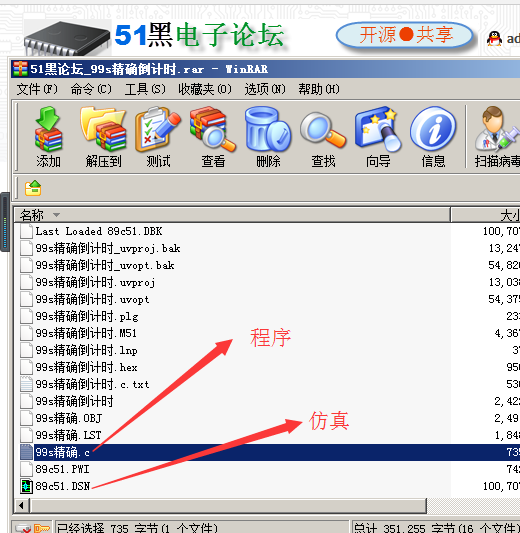Viewport: 520px width, 533px height.
Task: Click the drive icon in status bar
Action: (x=23, y=529)
